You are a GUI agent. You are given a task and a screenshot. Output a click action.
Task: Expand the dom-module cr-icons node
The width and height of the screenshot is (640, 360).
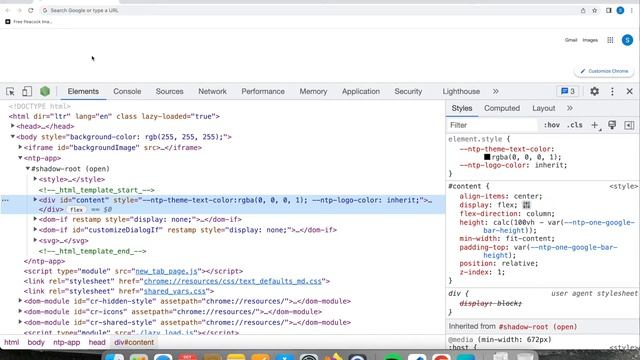pyautogui.click(x=20, y=311)
